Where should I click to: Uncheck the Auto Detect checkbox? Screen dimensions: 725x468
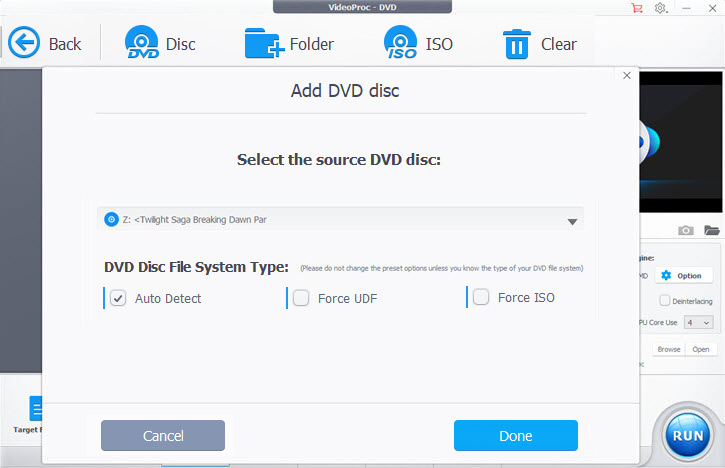click(118, 298)
